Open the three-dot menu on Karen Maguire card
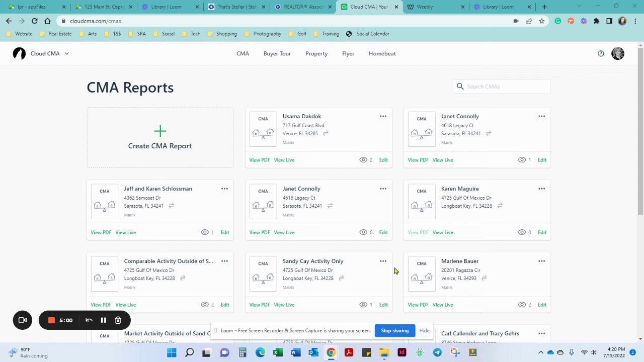Screen dimensions: 644x362 point(541,189)
